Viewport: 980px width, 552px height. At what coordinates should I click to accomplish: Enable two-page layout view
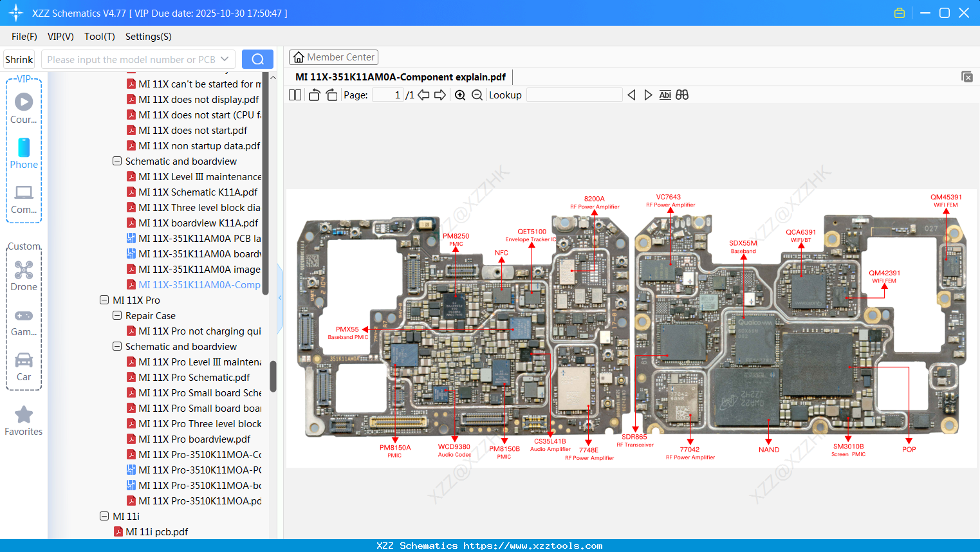pyautogui.click(x=295, y=95)
